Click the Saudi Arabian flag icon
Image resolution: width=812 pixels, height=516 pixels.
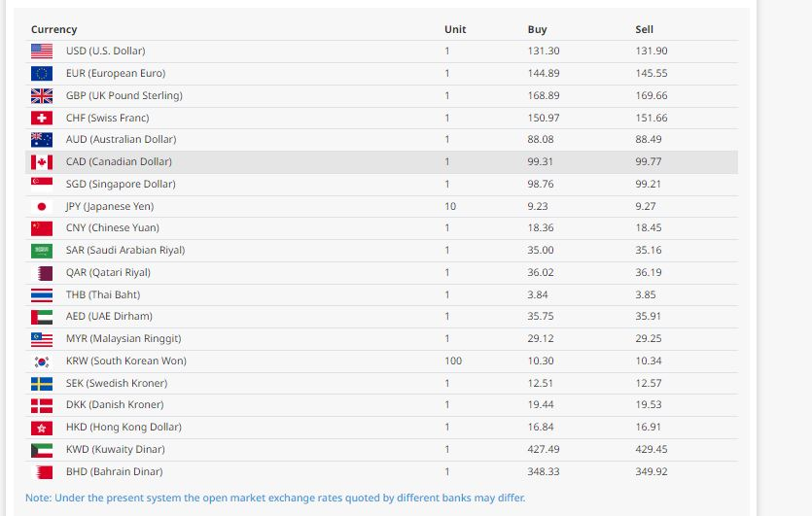click(x=41, y=250)
